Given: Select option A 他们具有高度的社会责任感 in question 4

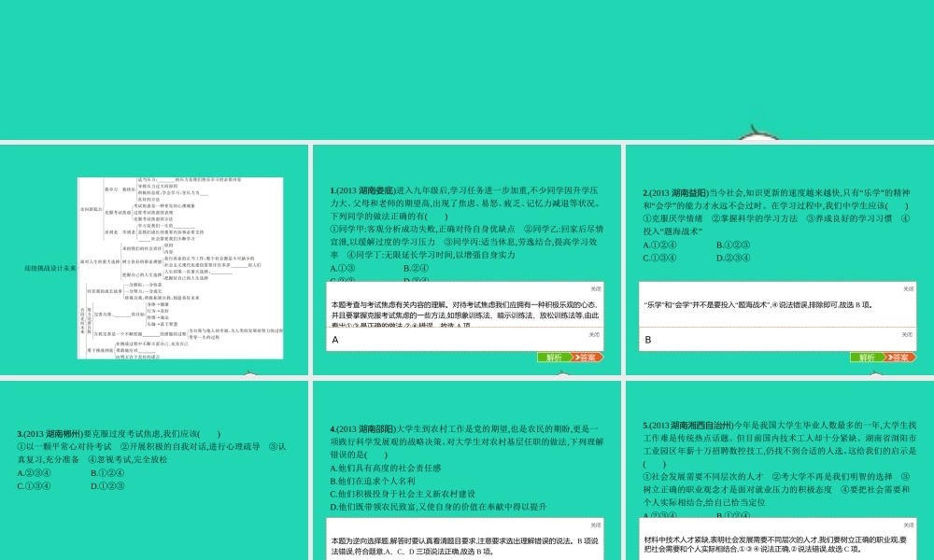Looking at the screenshot, I should (x=385, y=468).
